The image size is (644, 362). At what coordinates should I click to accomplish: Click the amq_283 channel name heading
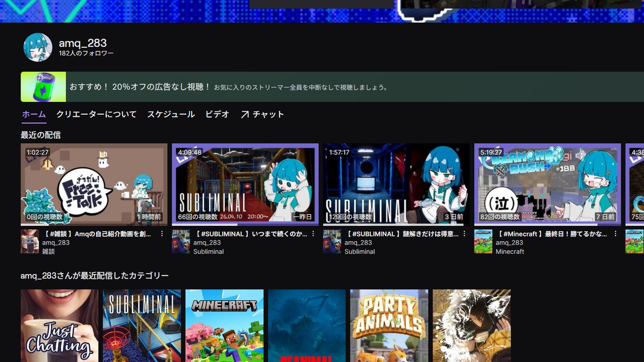pos(83,43)
